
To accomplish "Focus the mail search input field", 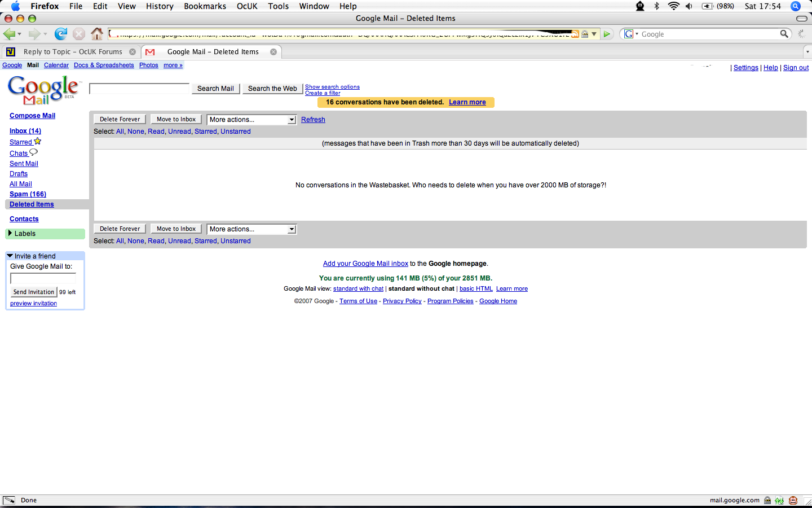I will point(139,89).
